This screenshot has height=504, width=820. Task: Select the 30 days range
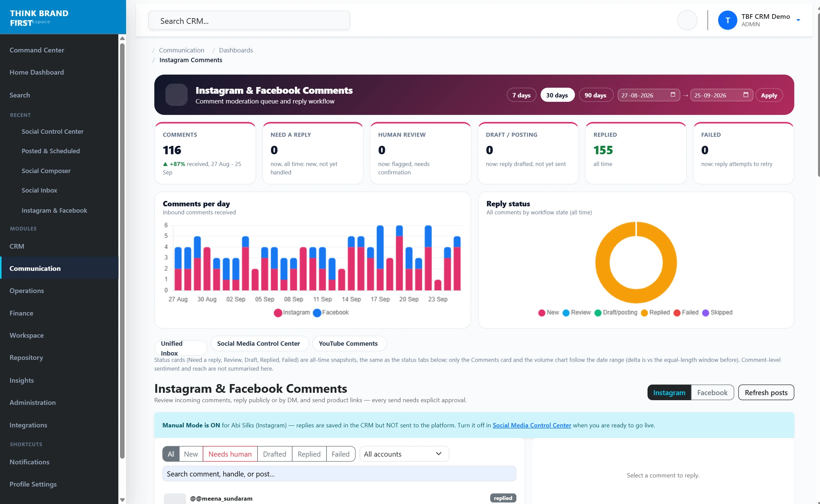[x=557, y=95]
